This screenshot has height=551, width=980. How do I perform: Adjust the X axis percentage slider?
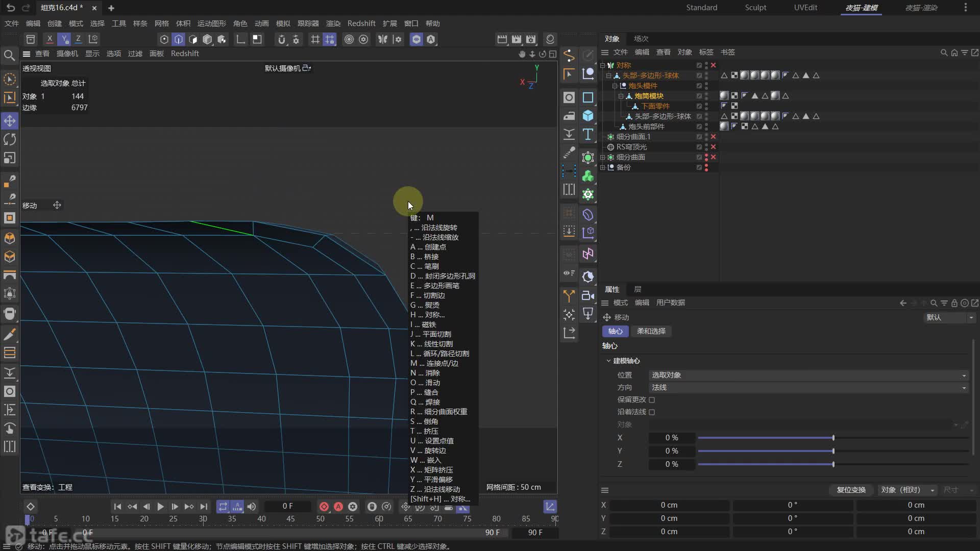coord(833,438)
